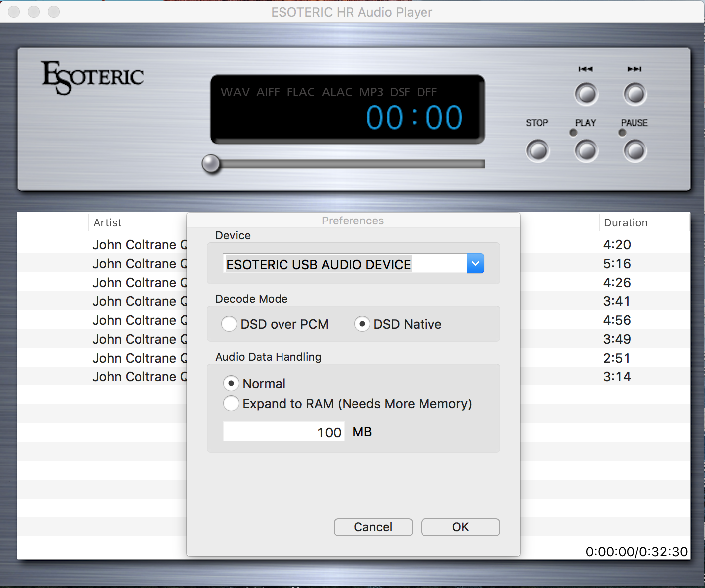
Task: Choose Normal audio data handling
Action: [231, 384]
